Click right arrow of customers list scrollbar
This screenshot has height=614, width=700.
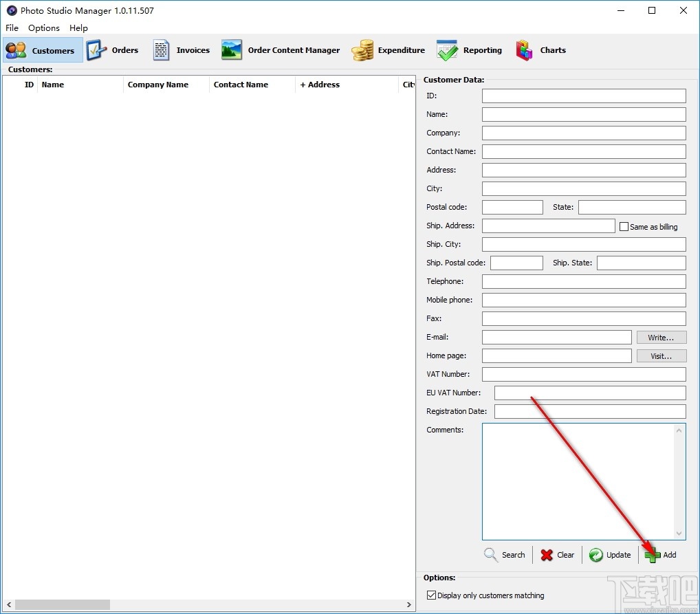[409, 604]
